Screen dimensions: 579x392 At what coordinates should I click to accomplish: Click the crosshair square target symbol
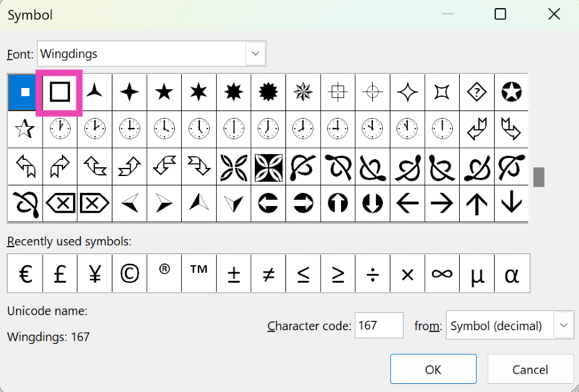pyautogui.click(x=338, y=92)
